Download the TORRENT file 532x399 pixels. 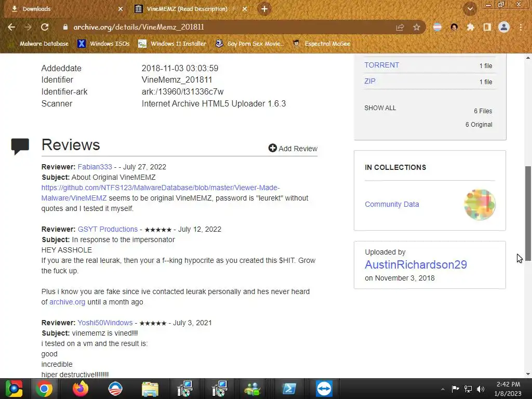(x=382, y=65)
